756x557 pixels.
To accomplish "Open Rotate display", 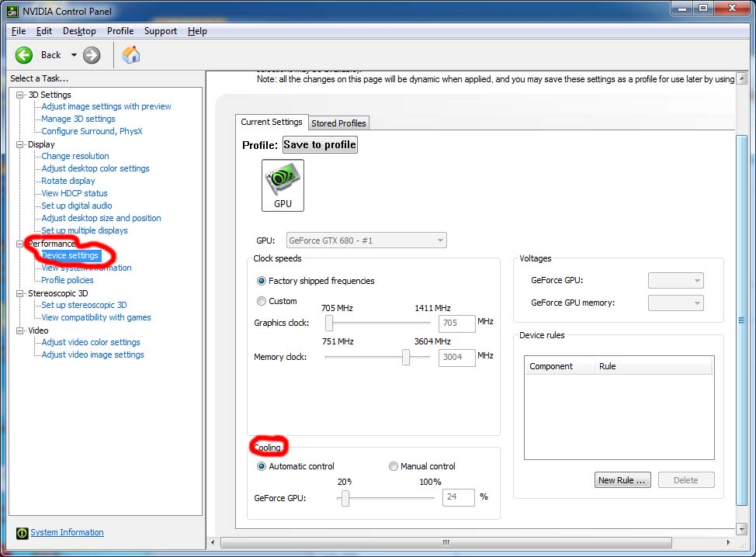I will [68, 182].
